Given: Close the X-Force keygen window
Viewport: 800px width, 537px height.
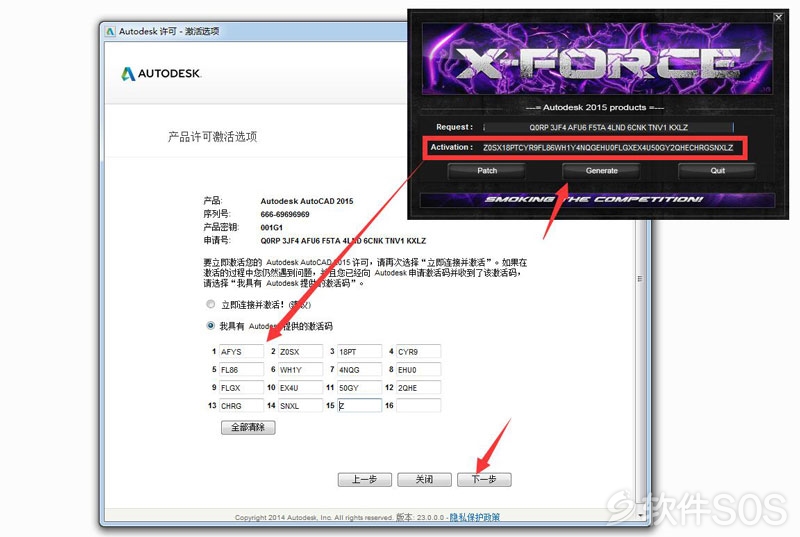Looking at the screenshot, I should [x=779, y=17].
